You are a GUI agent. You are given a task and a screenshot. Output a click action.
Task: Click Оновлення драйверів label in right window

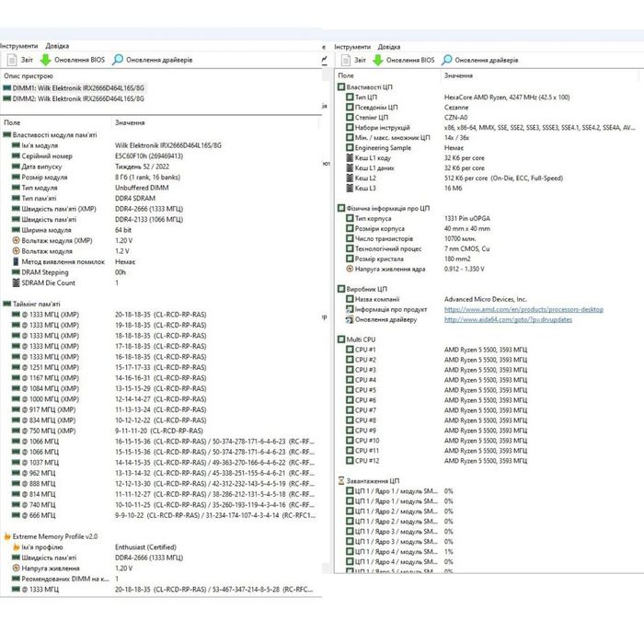[487, 60]
